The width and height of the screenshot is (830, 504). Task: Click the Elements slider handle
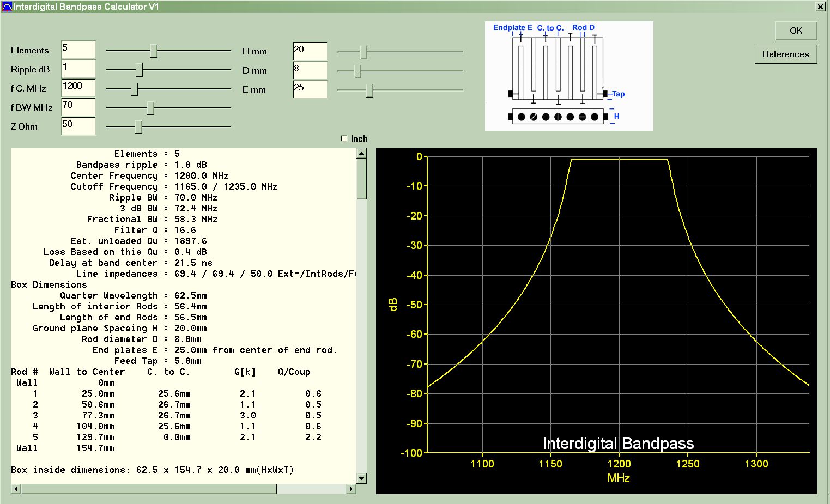coord(154,51)
